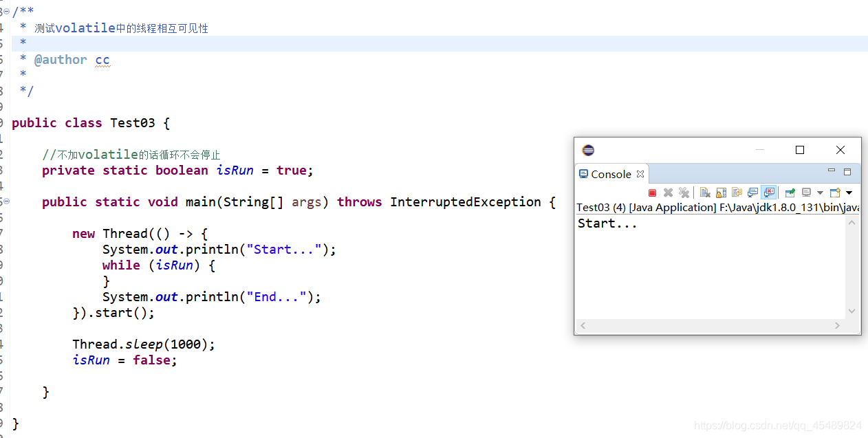The width and height of the screenshot is (868, 438).
Task: Click the Open Console icon
Action: 835,193
